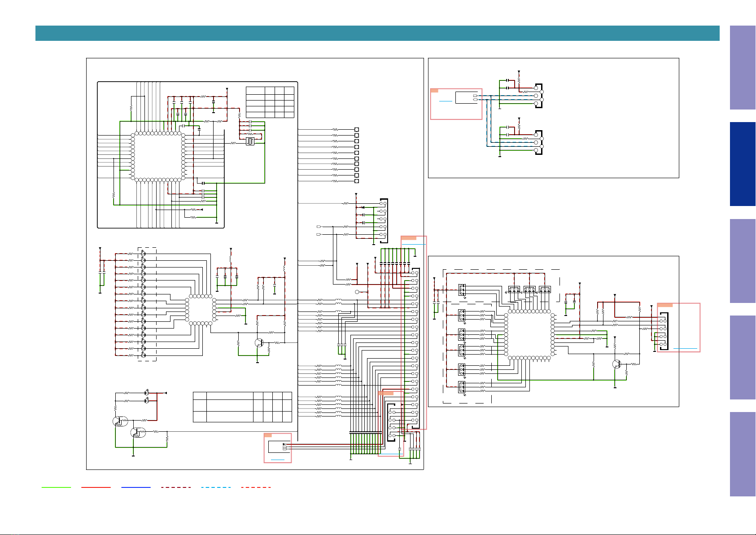
Task: Open the topmost purple side tab
Action: coord(743,67)
